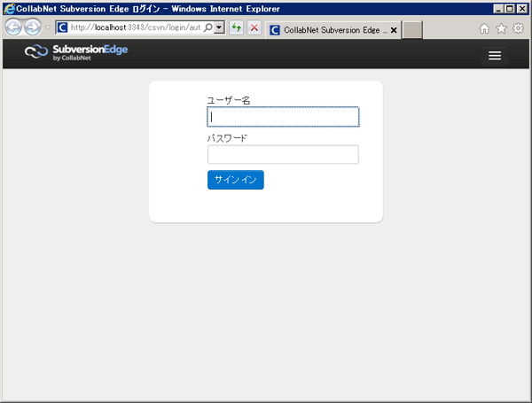This screenshot has width=532, height=403.
Task: Click the address bar URL field
Action: point(135,27)
